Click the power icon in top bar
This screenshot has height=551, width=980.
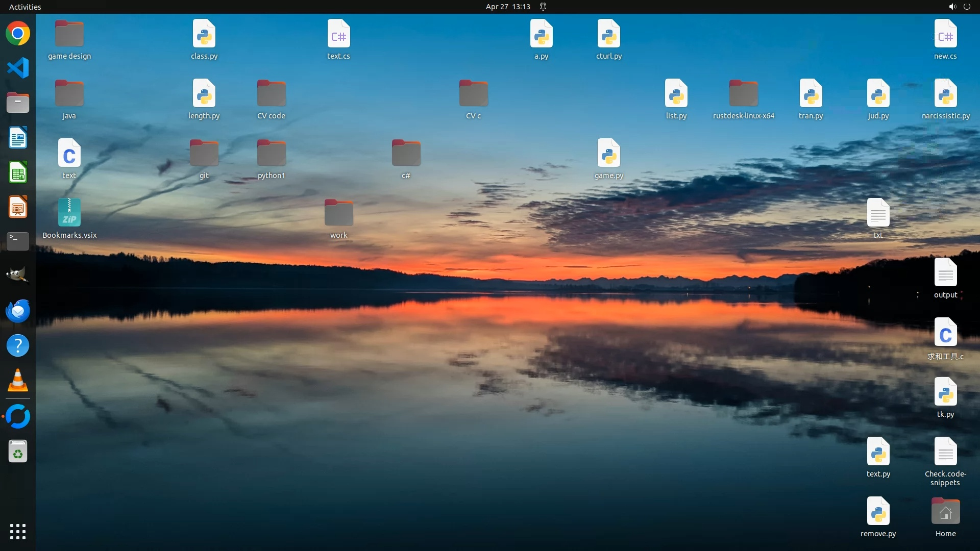pos(967,7)
